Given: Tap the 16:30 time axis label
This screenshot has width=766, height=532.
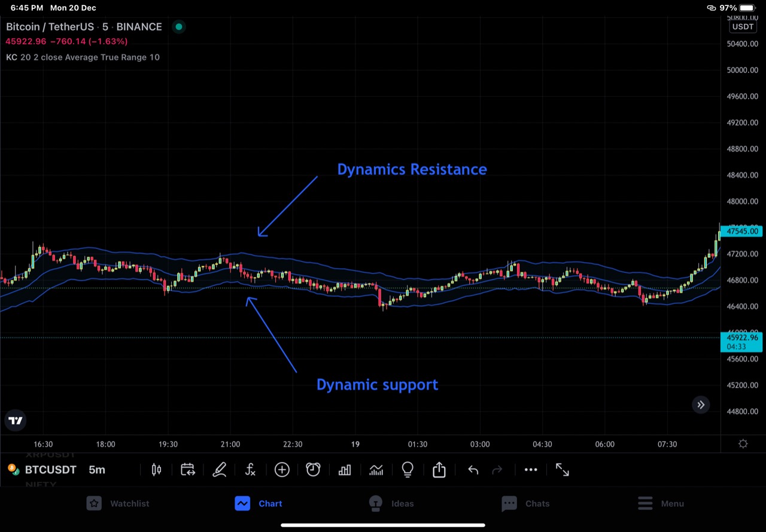Looking at the screenshot, I should point(43,444).
